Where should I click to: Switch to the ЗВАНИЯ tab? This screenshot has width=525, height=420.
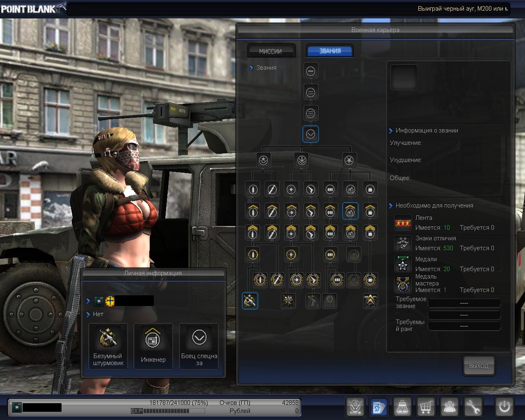tap(330, 51)
